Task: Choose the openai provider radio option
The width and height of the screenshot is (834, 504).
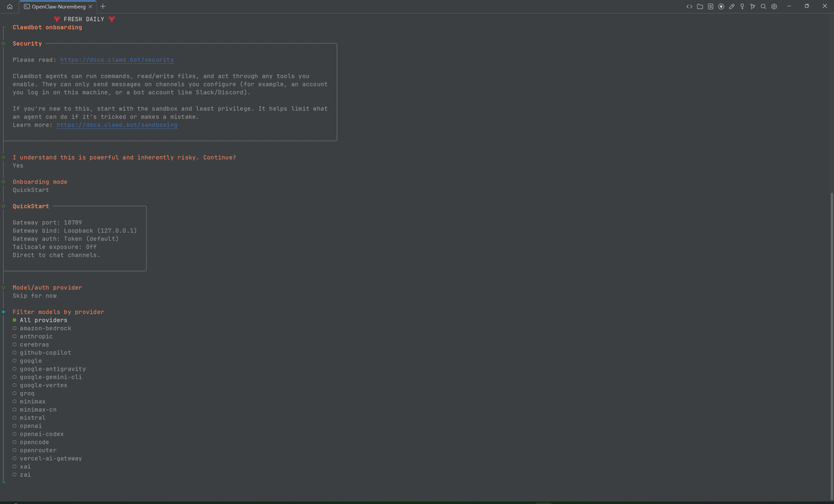Action: (27, 426)
